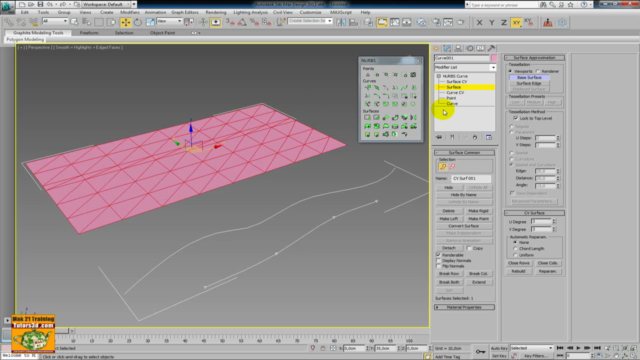The height and width of the screenshot is (360, 640).
Task: Click the application logo button
Action: (x=7, y=6)
